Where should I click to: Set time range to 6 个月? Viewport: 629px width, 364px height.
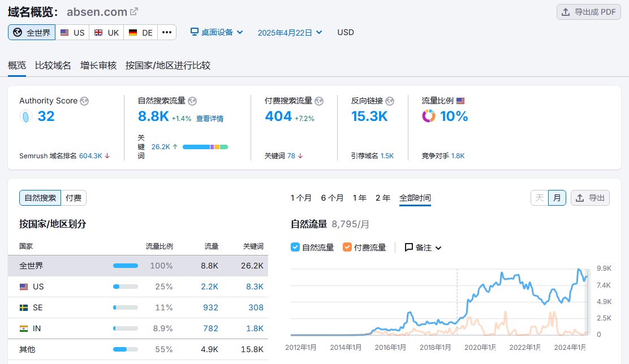tap(332, 198)
